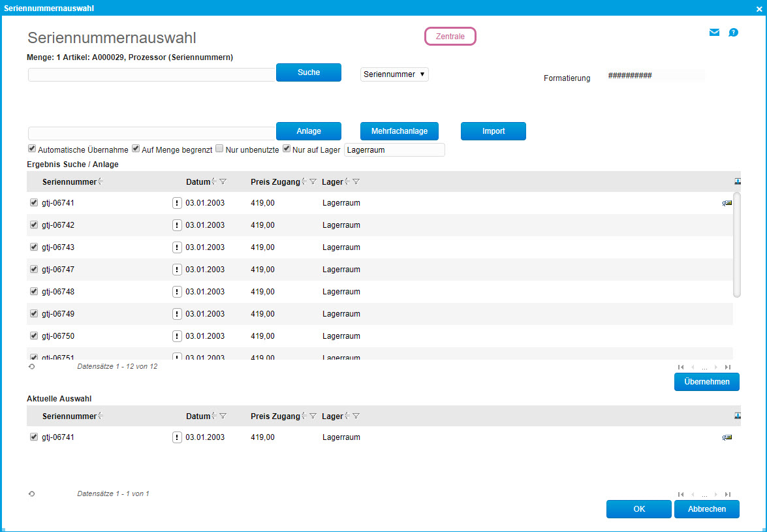Toggle Nur auf Lager checkbox

[x=287, y=148]
